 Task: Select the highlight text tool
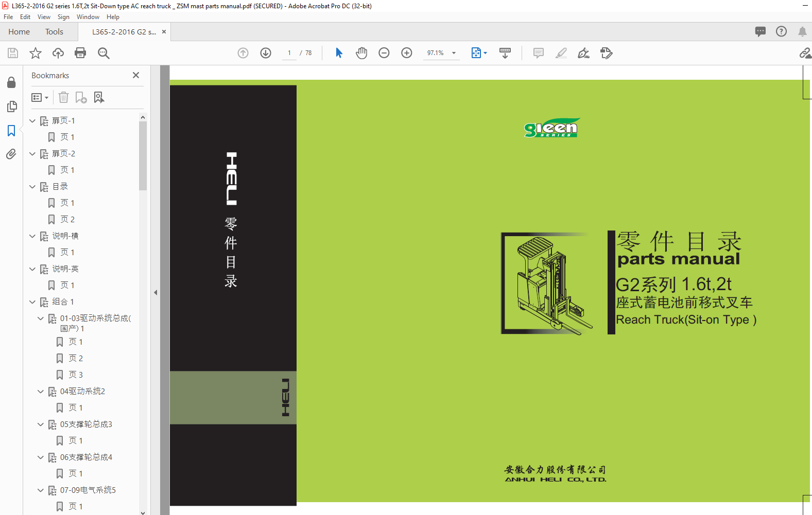pos(561,53)
